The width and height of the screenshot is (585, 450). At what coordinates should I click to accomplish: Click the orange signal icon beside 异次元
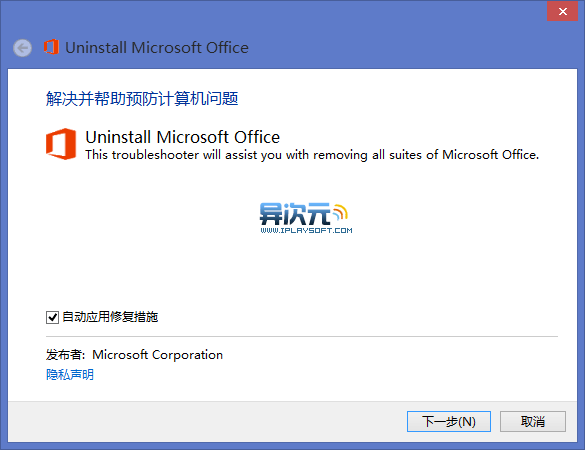[340, 212]
